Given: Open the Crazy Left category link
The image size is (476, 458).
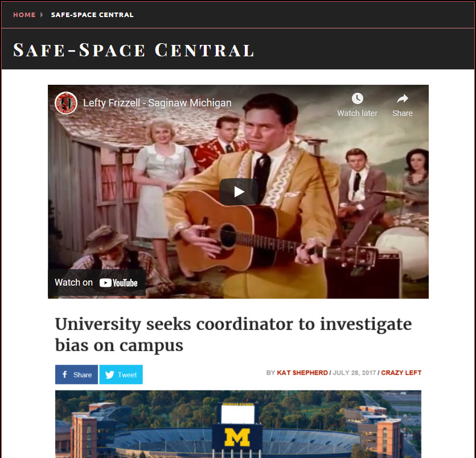Looking at the screenshot, I should [401, 373].
